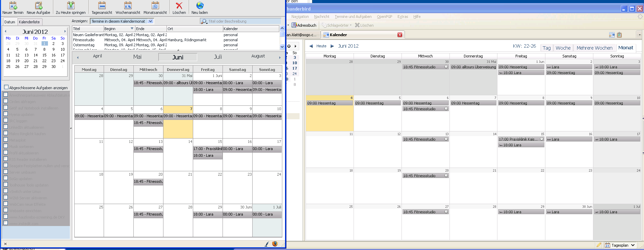Switch to the Kalenderliste tab

coord(29,22)
